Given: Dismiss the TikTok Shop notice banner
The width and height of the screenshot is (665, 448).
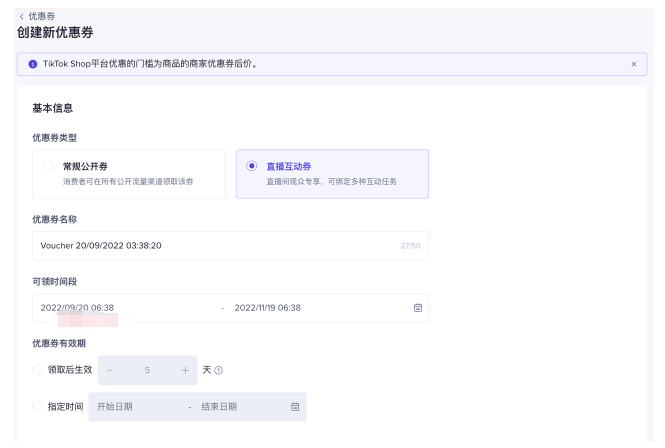Looking at the screenshot, I should 632,64.
